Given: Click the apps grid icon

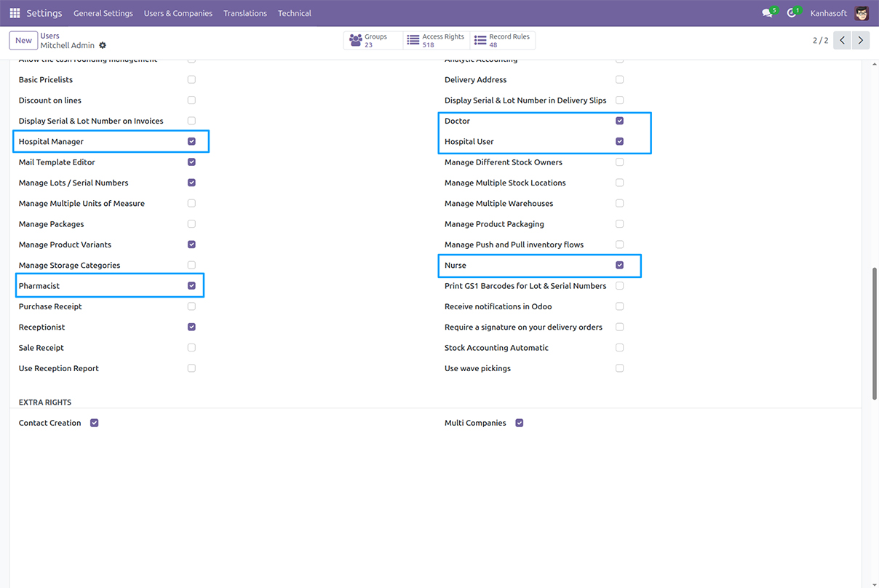Looking at the screenshot, I should pyautogui.click(x=14, y=12).
